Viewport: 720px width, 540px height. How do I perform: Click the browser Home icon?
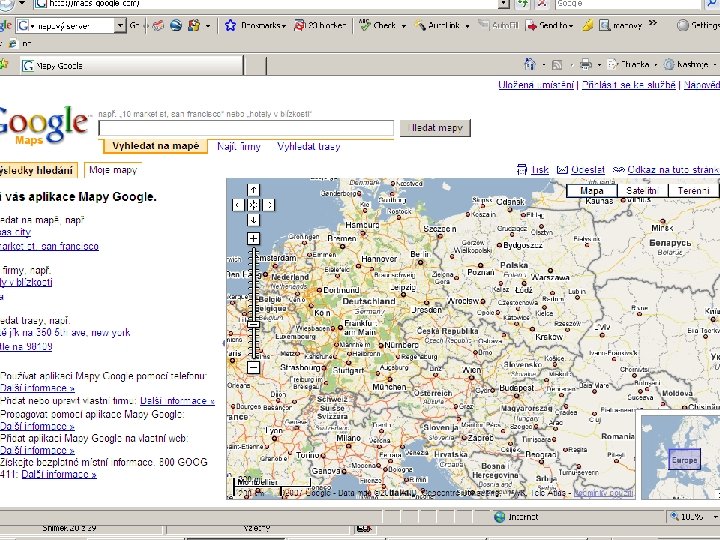[530, 64]
